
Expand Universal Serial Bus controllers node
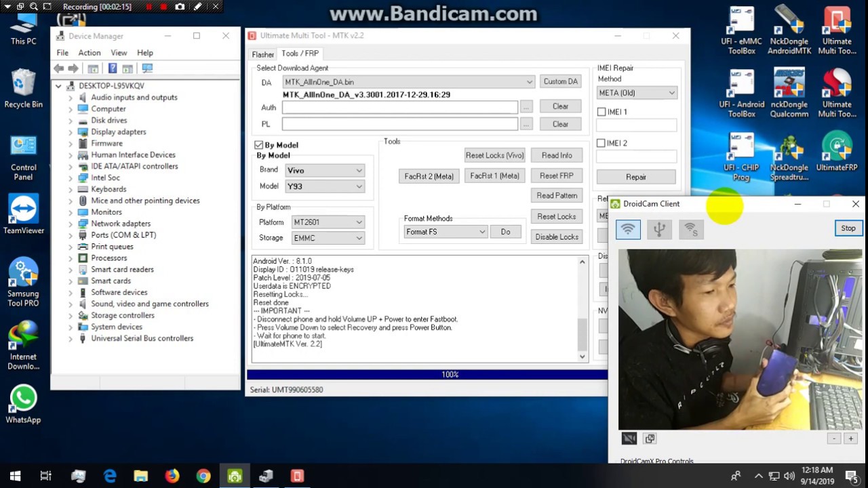click(71, 338)
